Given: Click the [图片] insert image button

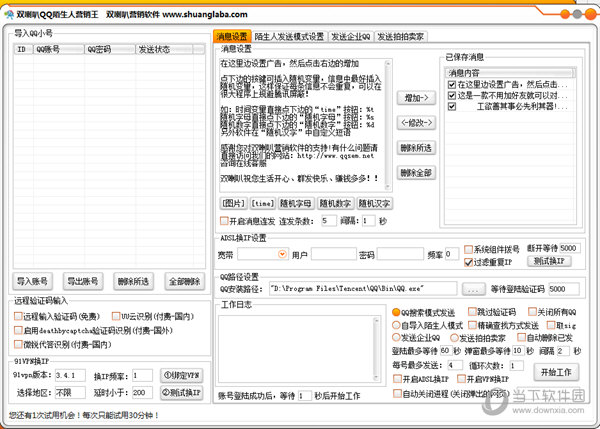Looking at the screenshot, I should (233, 203).
